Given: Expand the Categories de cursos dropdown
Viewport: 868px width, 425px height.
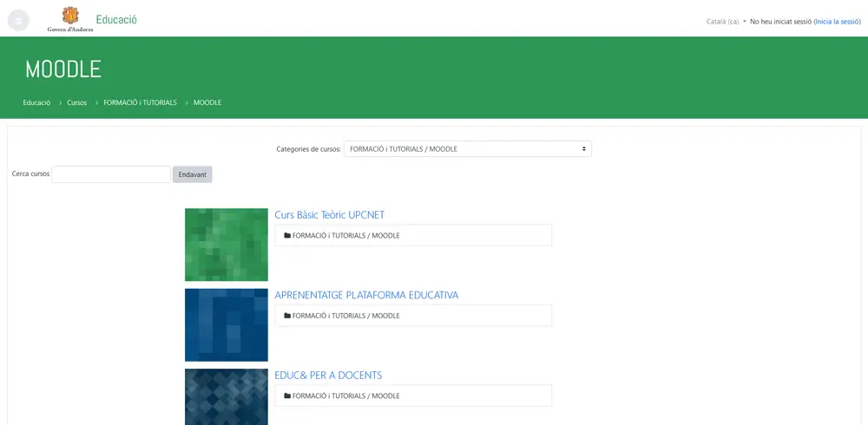Looking at the screenshot, I should [467, 149].
